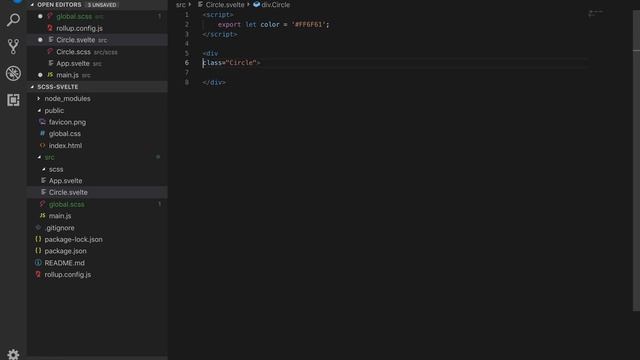Open favicon.png in public folder
The height and width of the screenshot is (360, 640).
67,122
